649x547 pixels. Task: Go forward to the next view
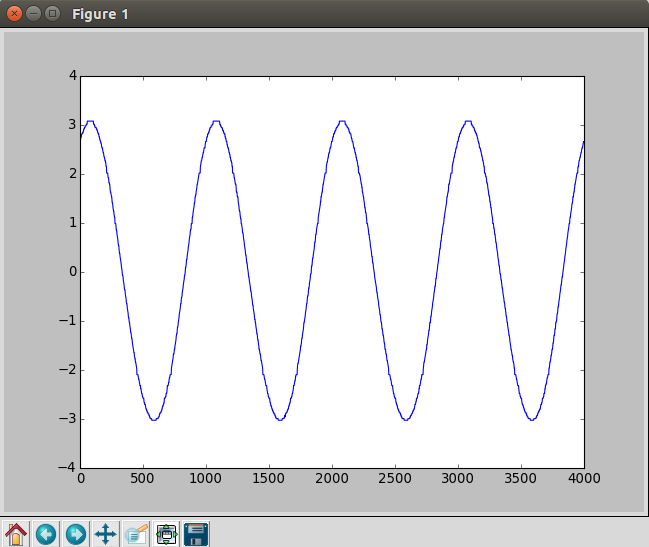76,534
